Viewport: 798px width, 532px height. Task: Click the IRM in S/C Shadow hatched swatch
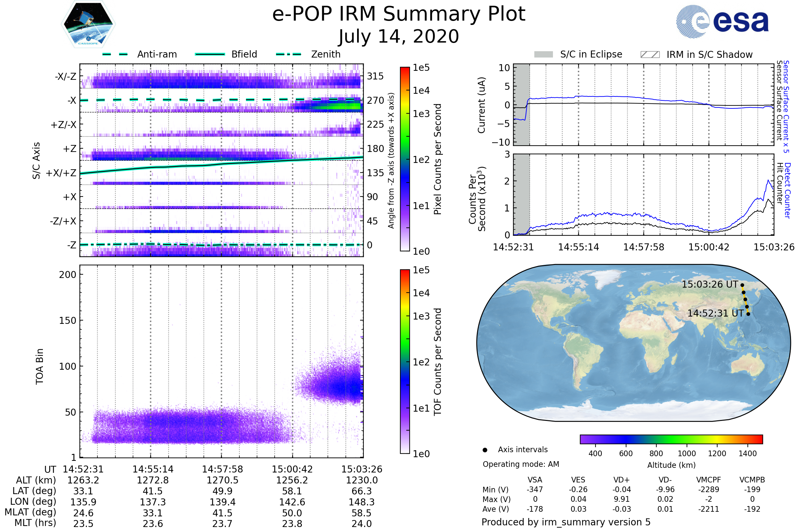tap(650, 55)
